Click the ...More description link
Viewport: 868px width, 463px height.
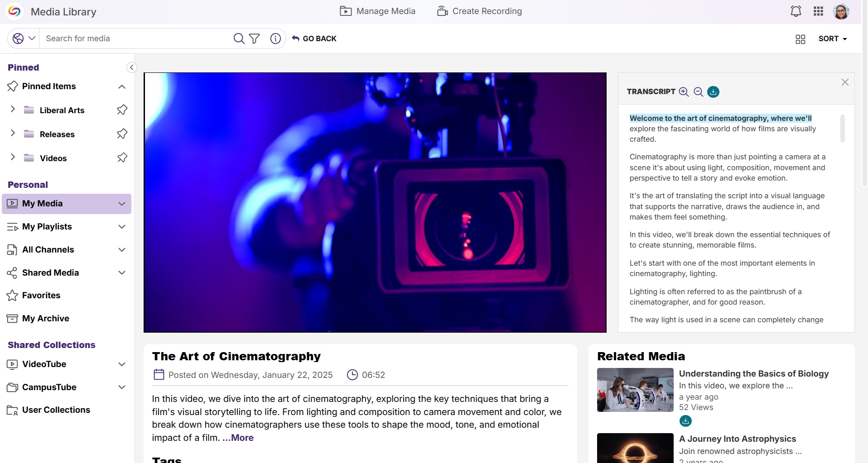point(238,438)
